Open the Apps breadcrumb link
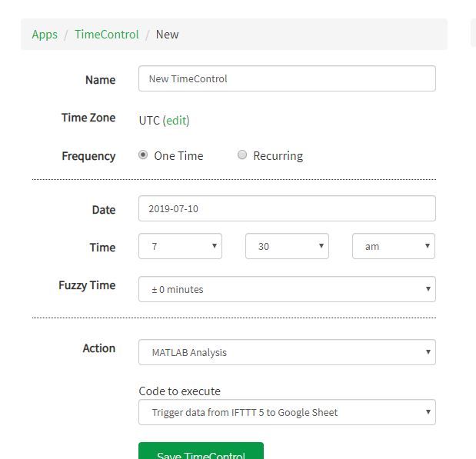The height and width of the screenshot is (459, 476). click(x=45, y=35)
